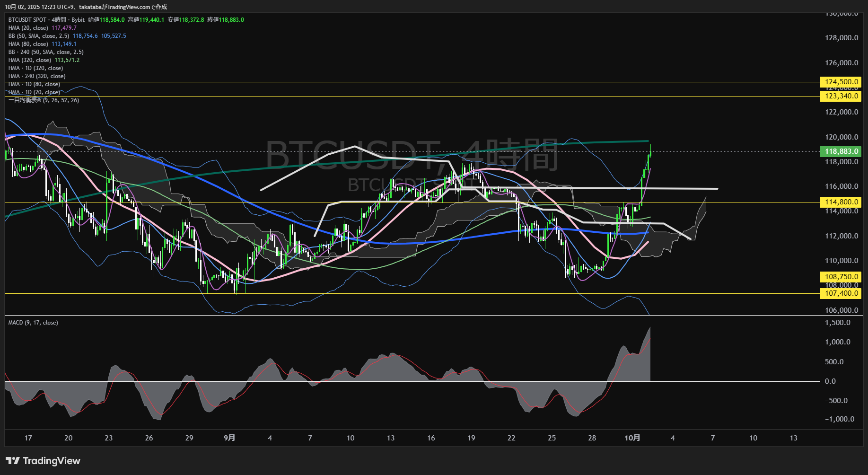Click the HMA (20, close) indicator label
Viewport: 868px width, 475px height.
click(x=28, y=28)
